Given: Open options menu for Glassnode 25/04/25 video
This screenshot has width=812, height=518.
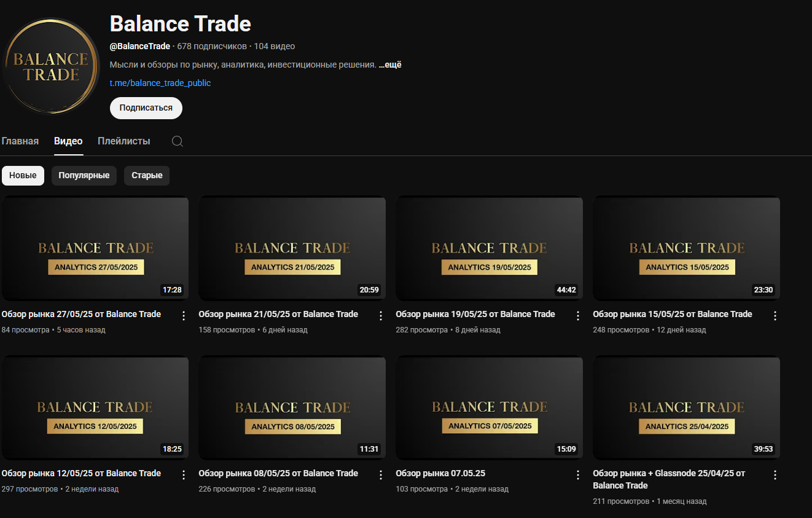Looking at the screenshot, I should (775, 475).
